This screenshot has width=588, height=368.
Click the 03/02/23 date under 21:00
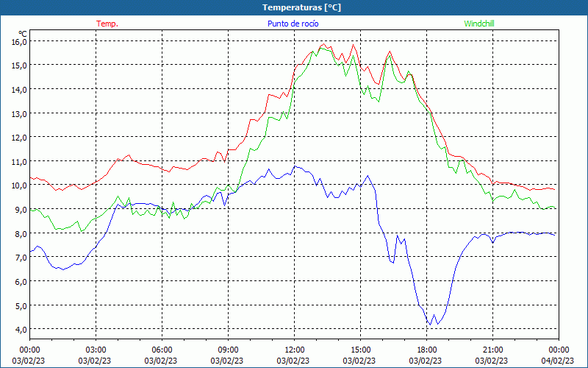(492, 361)
